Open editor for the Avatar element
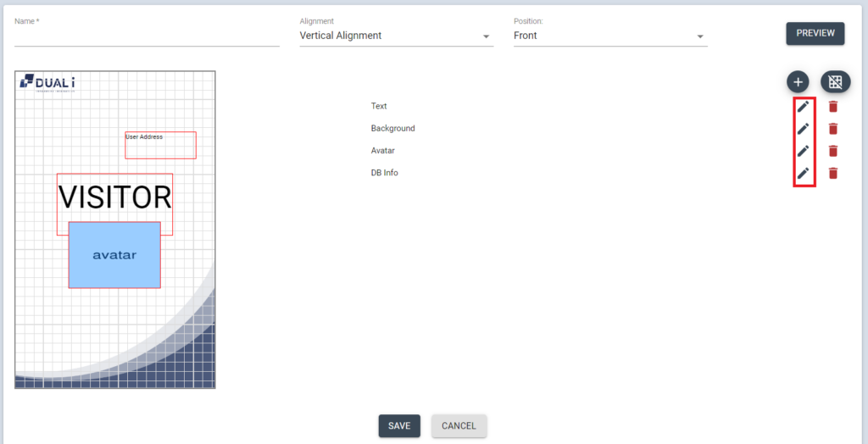Screen dimensions: 868x444 coord(803,151)
